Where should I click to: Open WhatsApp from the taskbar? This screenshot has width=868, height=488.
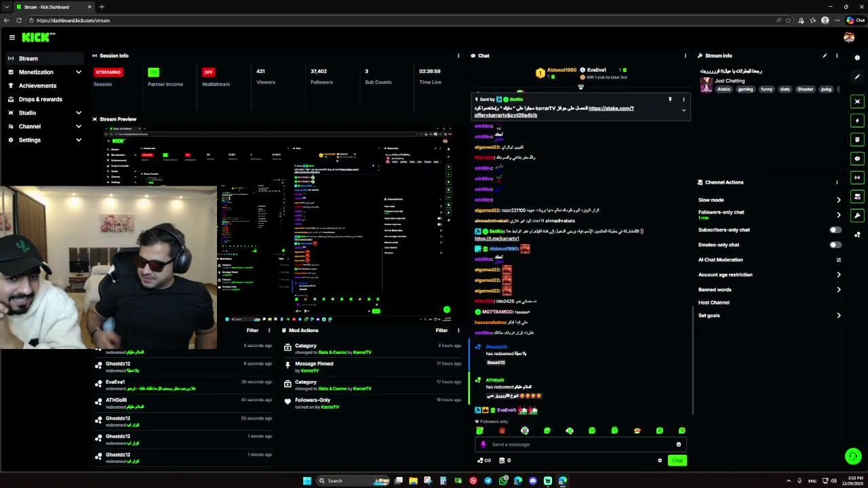coord(503,481)
